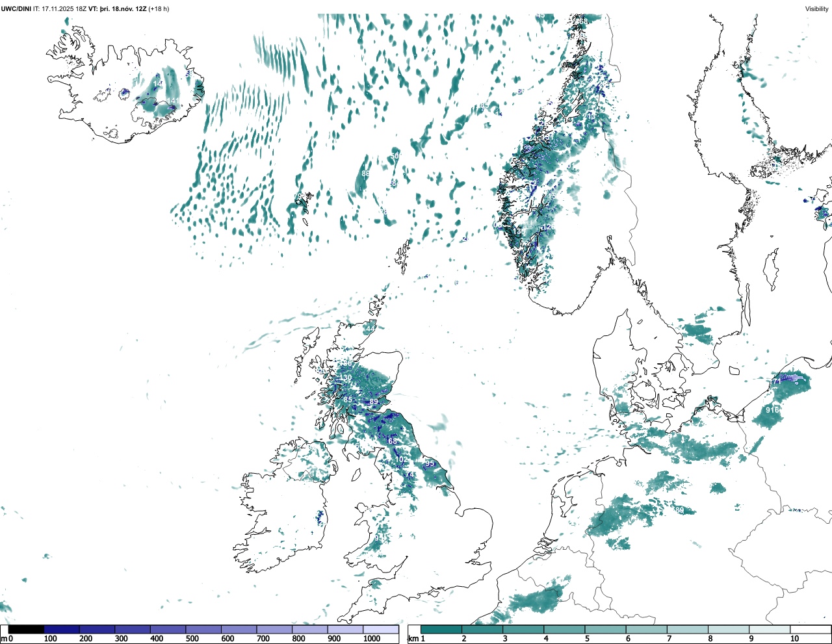This screenshot has width=832, height=644.
Task: Click the 300–400 m legend swatch
Action: 133,630
